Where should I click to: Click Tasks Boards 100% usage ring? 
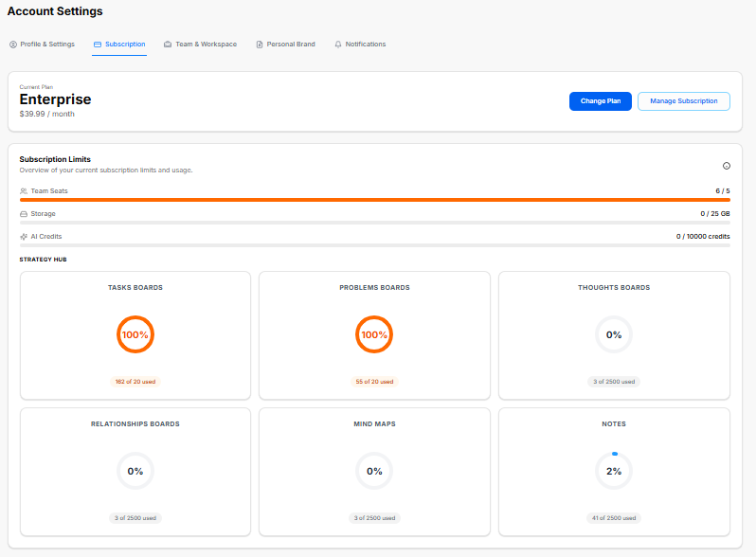pyautogui.click(x=135, y=334)
